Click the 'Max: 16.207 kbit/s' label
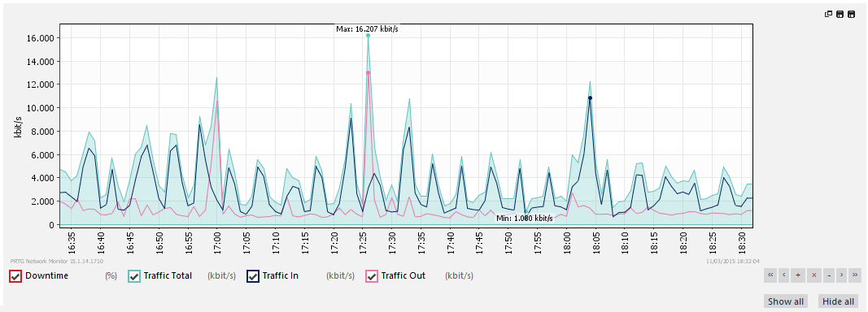868x312 pixels. 367,28
